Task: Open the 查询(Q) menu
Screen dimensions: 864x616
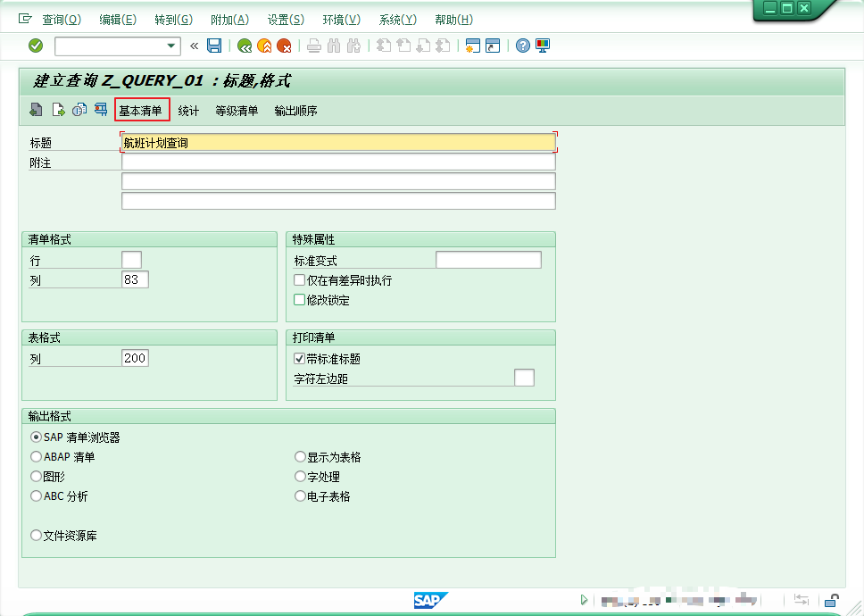Action: coord(62,20)
